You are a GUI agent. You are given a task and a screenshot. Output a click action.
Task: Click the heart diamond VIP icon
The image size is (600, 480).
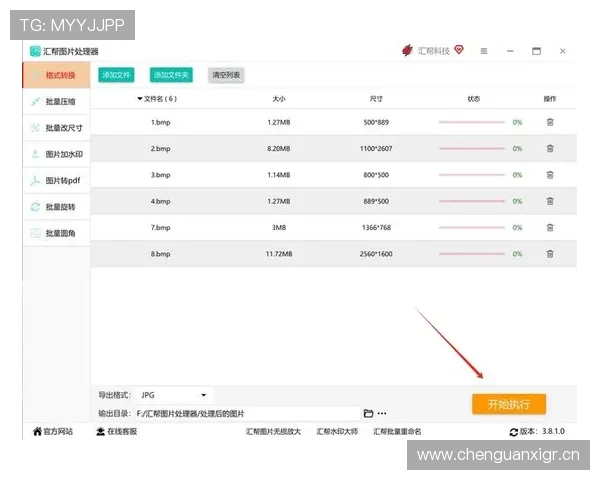pos(459,50)
